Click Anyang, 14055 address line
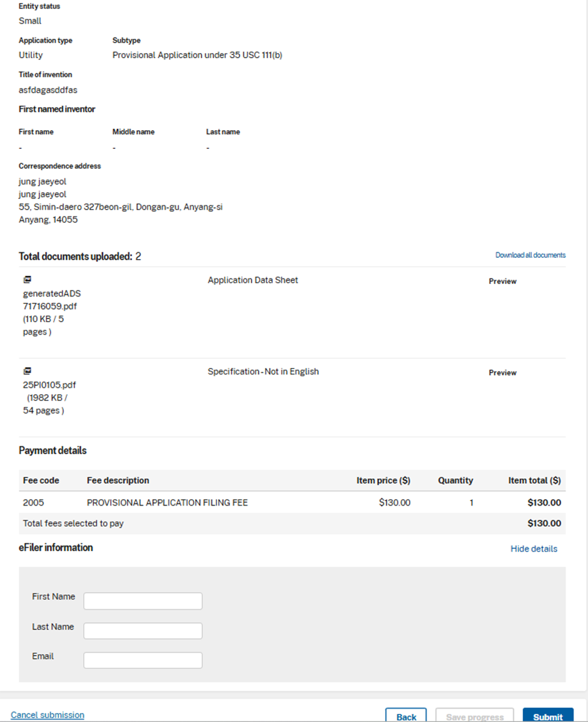Screen dimensions: 588x722 48,220
